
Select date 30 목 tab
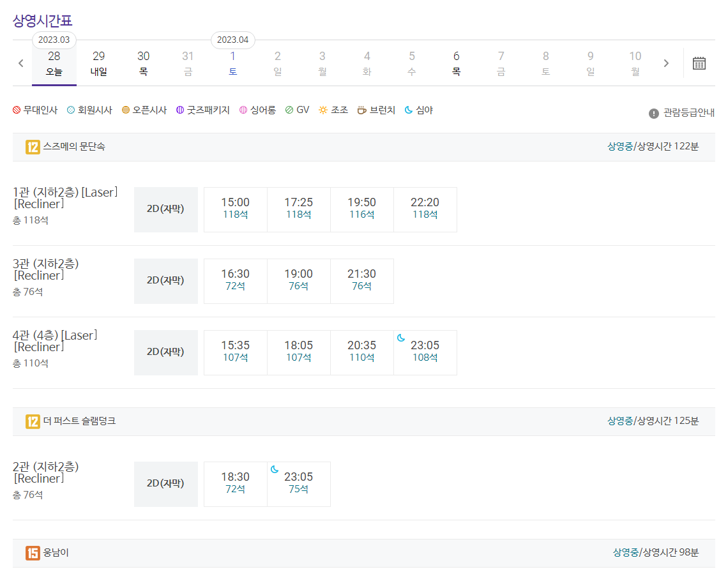pos(144,64)
